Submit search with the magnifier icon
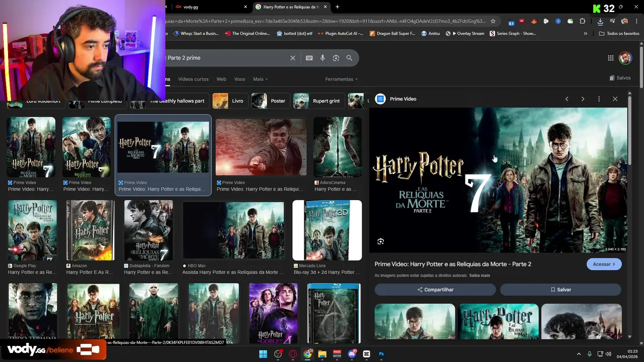 coord(349,58)
